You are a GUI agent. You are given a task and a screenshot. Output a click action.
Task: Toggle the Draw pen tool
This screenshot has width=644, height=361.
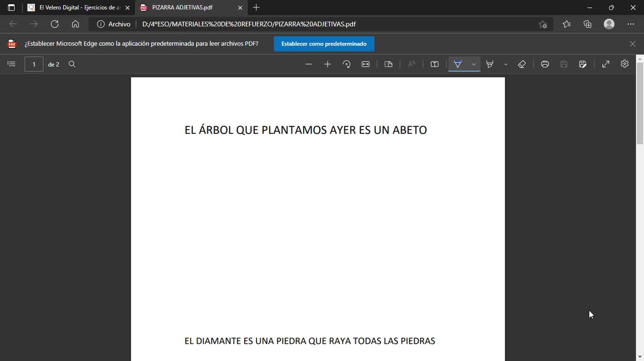coord(458,64)
